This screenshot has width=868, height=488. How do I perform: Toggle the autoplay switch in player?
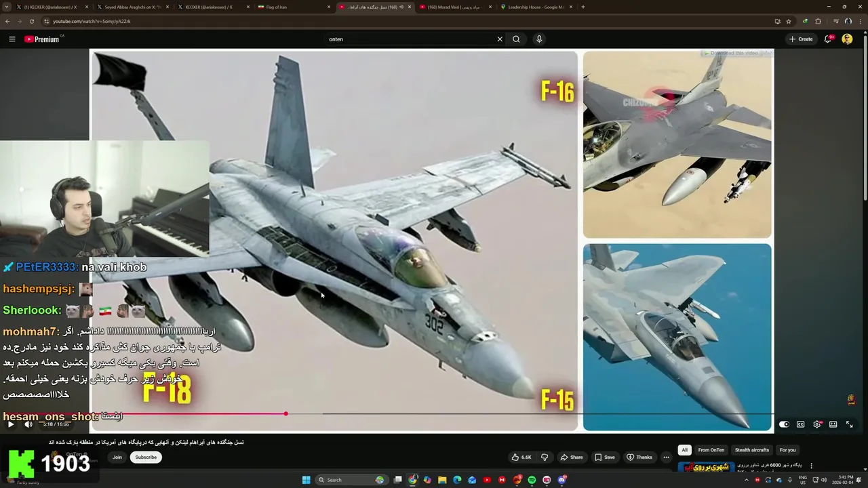click(784, 424)
